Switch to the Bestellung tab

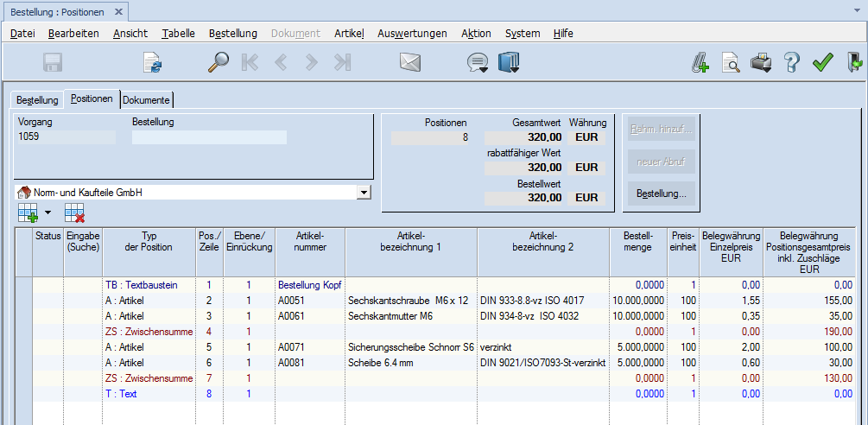(x=37, y=100)
